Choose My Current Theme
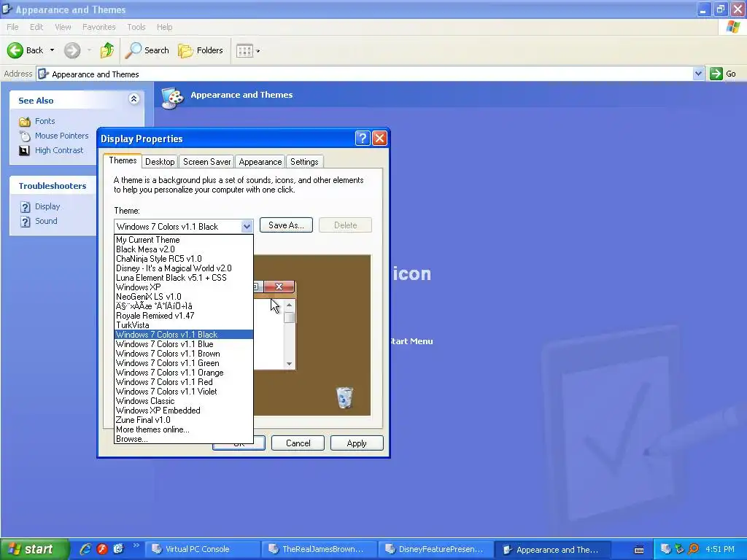Screen dimensions: 747x560 tap(183, 240)
